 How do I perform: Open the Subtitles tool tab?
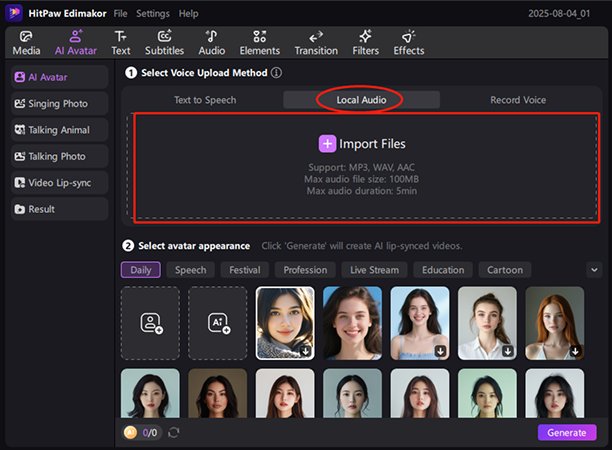[x=164, y=43]
